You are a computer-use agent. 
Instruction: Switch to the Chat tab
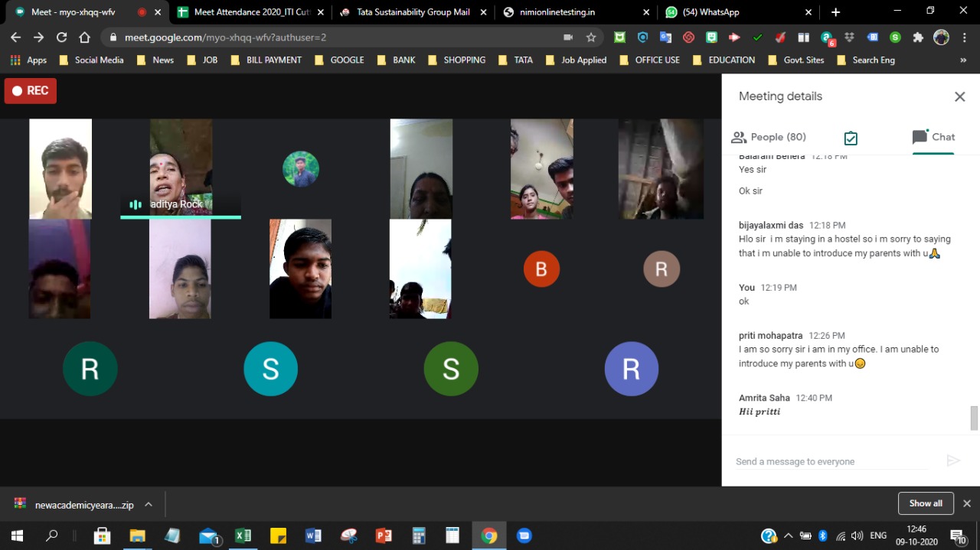[933, 137]
